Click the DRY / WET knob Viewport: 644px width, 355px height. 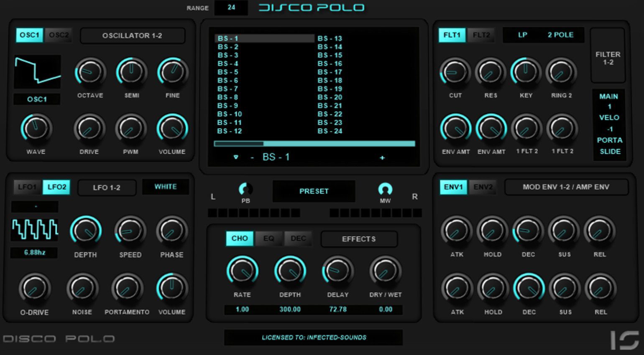pos(385,271)
